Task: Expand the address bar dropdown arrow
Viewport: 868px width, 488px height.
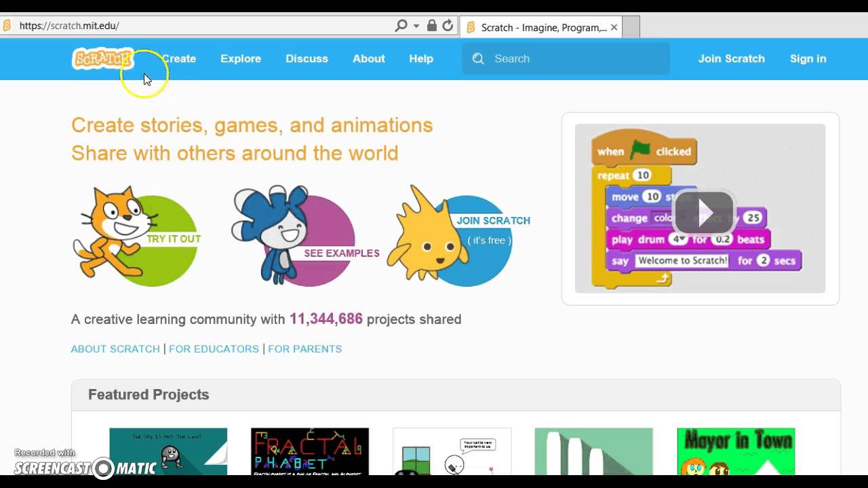Action: coord(416,26)
